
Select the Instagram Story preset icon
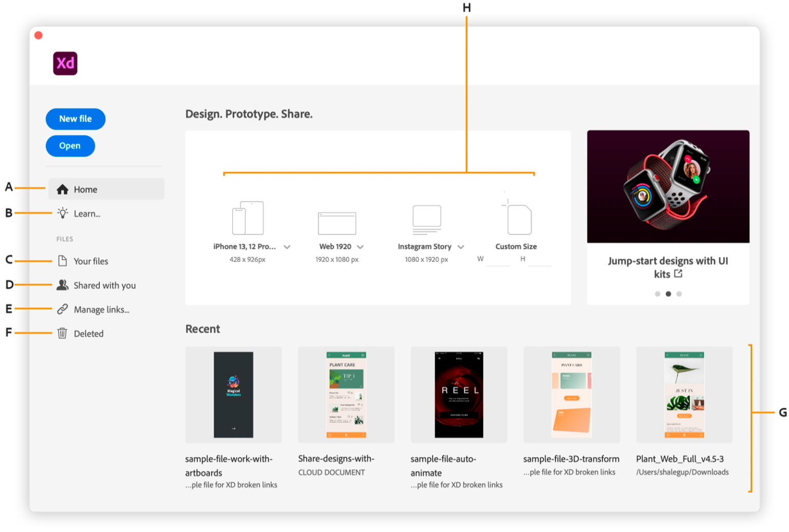[x=426, y=219]
